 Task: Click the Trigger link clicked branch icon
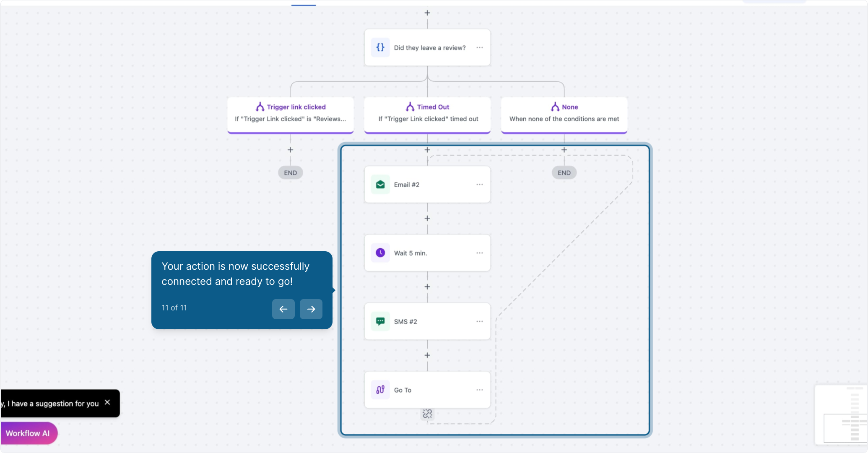[260, 107]
